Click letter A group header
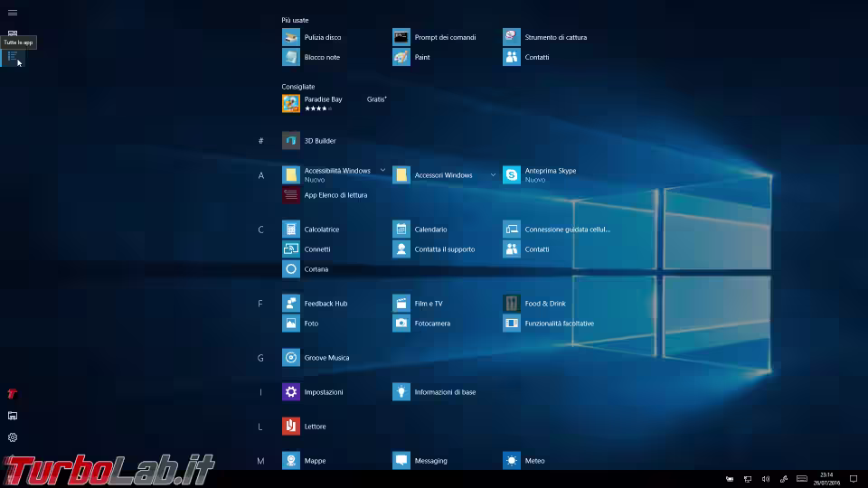 click(260, 175)
